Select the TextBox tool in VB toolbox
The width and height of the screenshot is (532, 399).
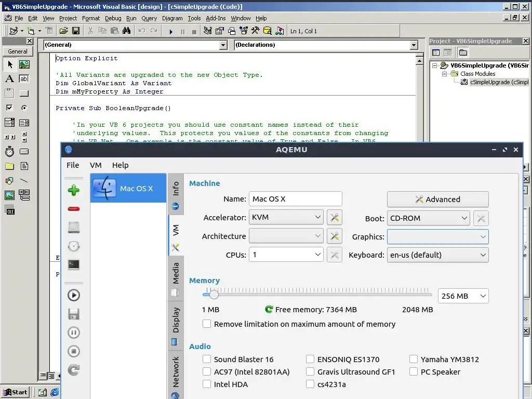point(24,79)
